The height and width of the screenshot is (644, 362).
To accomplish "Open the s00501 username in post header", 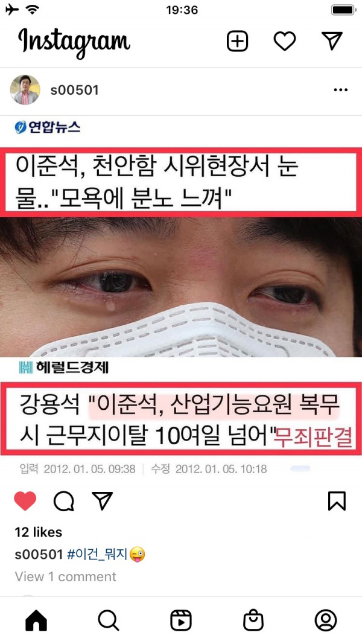I will (75, 91).
